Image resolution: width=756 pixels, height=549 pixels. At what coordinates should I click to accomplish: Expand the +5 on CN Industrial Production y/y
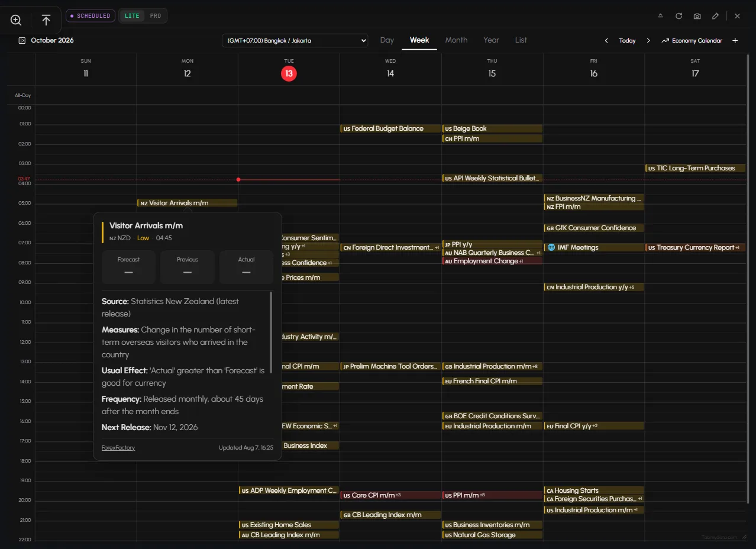pos(632,287)
